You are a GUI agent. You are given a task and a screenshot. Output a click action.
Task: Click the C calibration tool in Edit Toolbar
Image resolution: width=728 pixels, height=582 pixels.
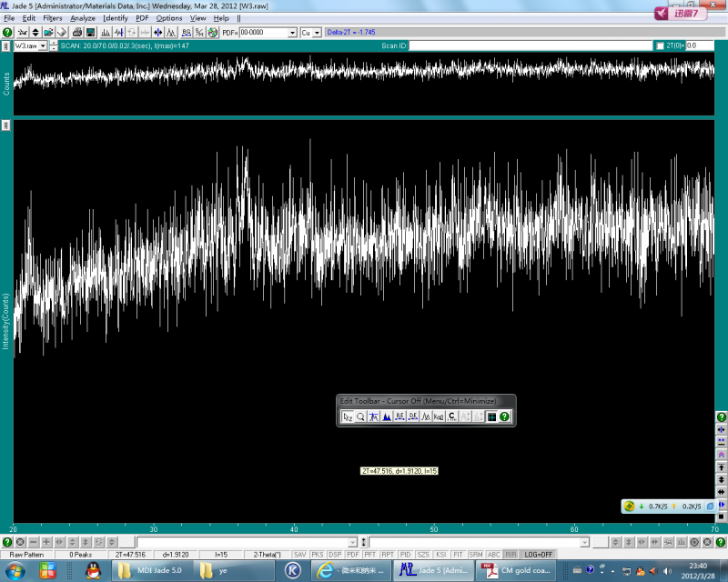point(452,416)
